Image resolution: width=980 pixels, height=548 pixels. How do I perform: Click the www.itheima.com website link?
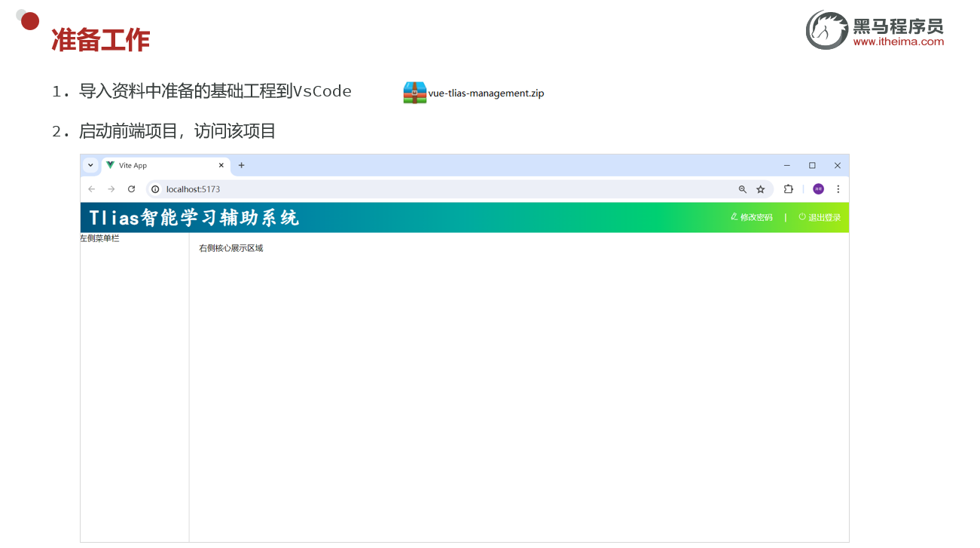(x=897, y=42)
